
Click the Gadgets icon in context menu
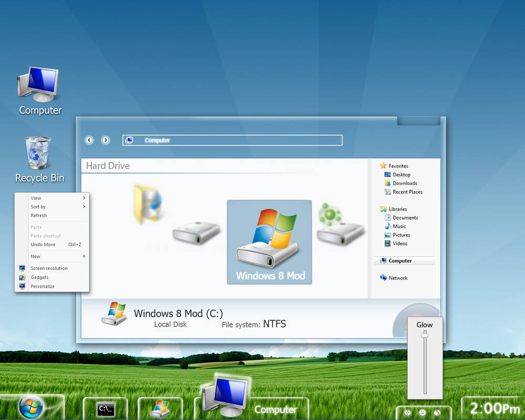22,277
